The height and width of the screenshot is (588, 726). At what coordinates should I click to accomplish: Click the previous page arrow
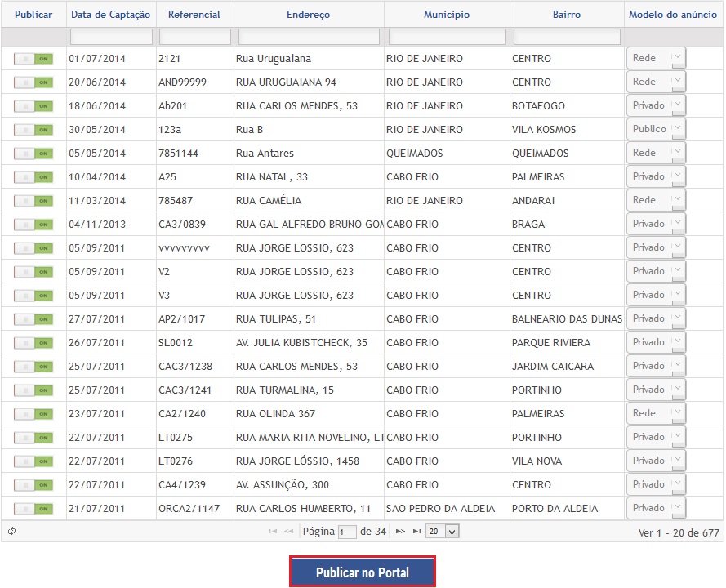(x=288, y=532)
